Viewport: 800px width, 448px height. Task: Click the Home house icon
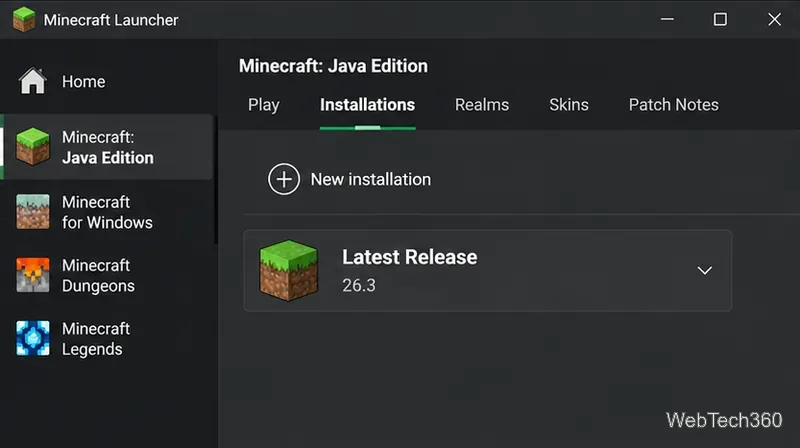33,81
